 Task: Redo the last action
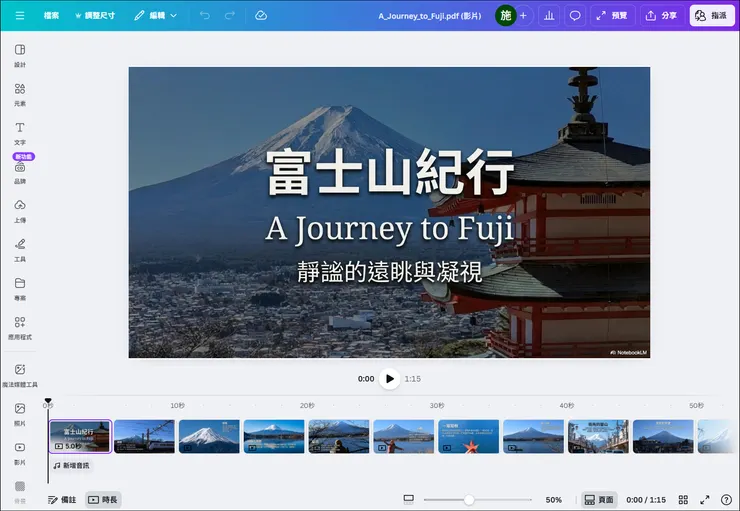pos(230,16)
